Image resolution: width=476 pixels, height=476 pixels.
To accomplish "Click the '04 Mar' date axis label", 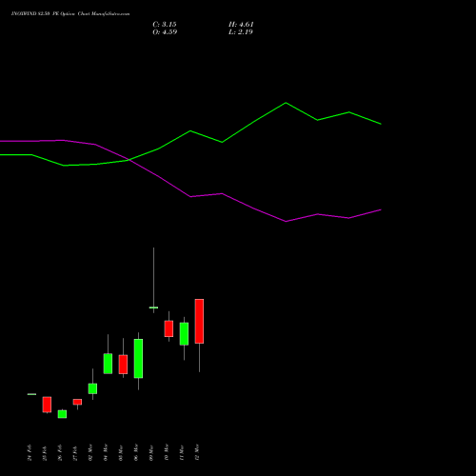I will point(106,452).
